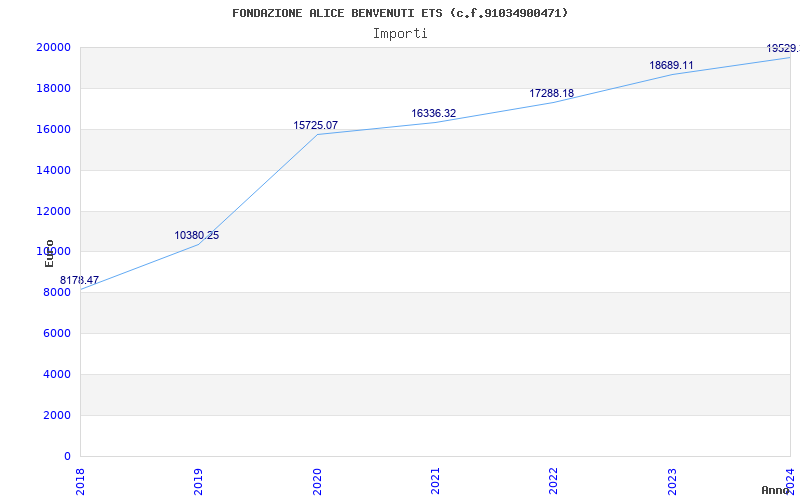Image resolution: width=800 pixels, height=500 pixels.
Task: Click the y-axis value 4000
Action: click(57, 374)
